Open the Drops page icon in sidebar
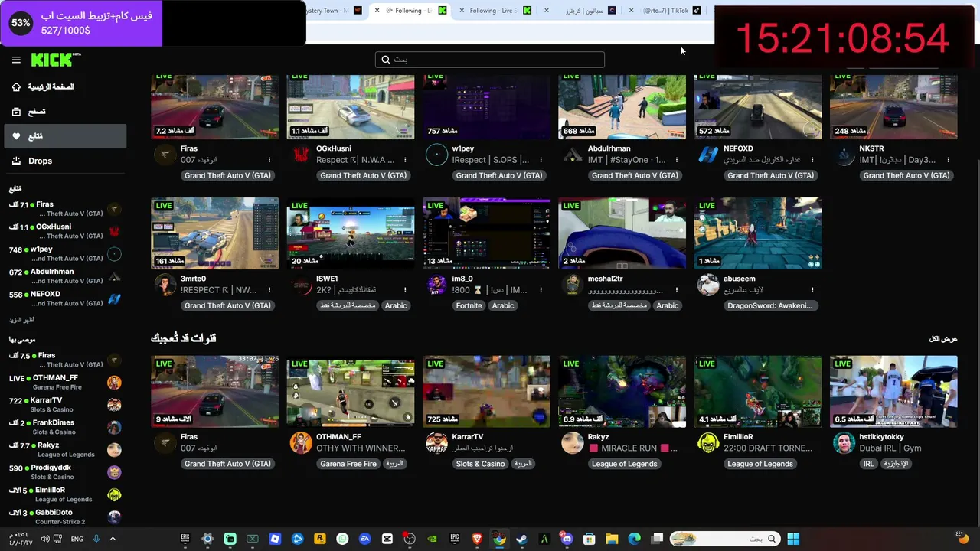This screenshot has height=551, width=980. tap(16, 161)
